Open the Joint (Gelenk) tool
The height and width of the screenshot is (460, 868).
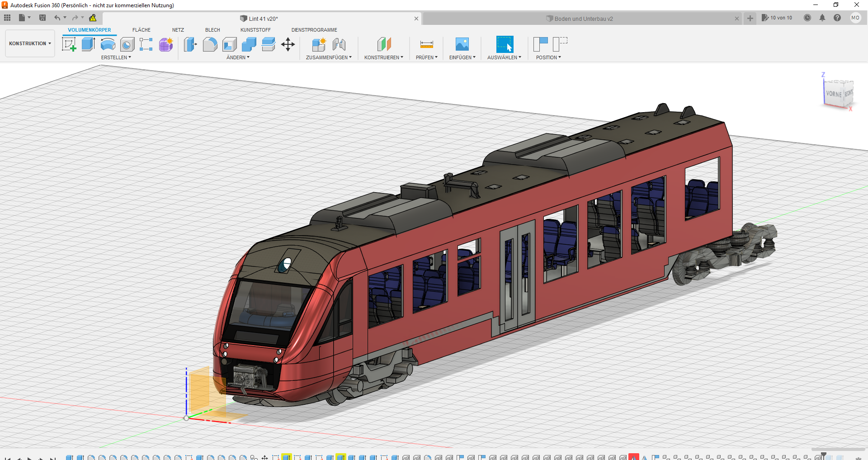pyautogui.click(x=339, y=44)
